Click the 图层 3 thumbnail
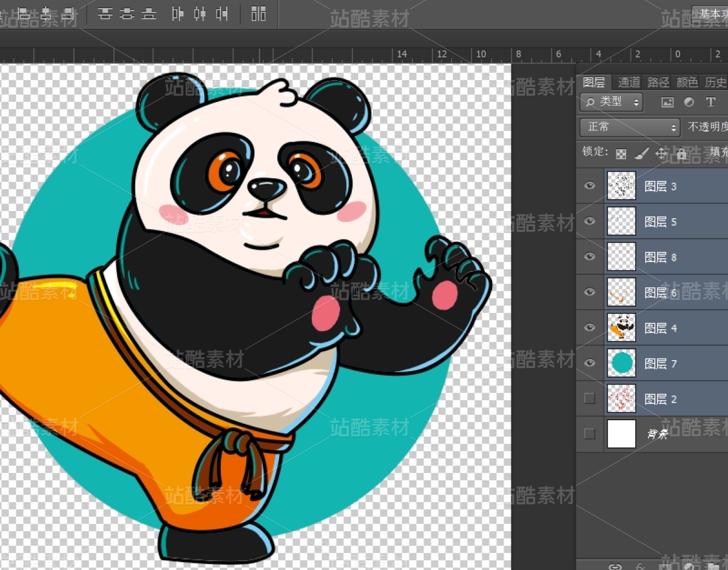 [x=621, y=186]
